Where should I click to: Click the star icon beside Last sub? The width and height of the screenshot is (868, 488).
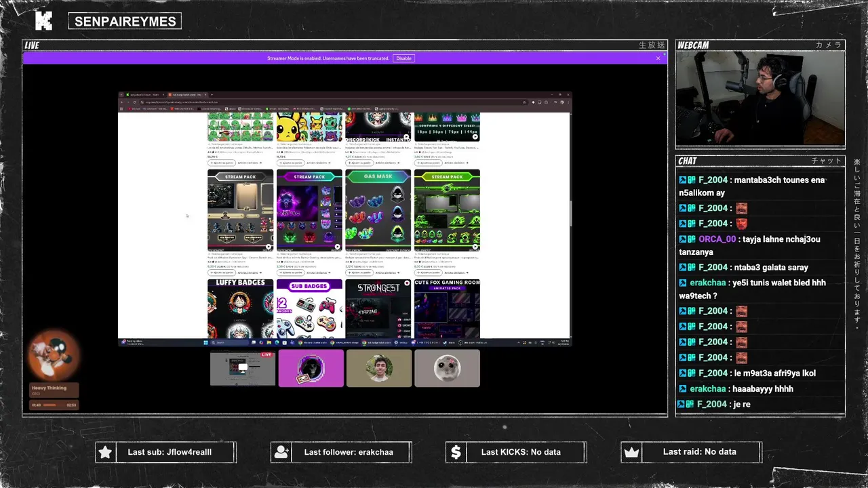[x=105, y=452]
